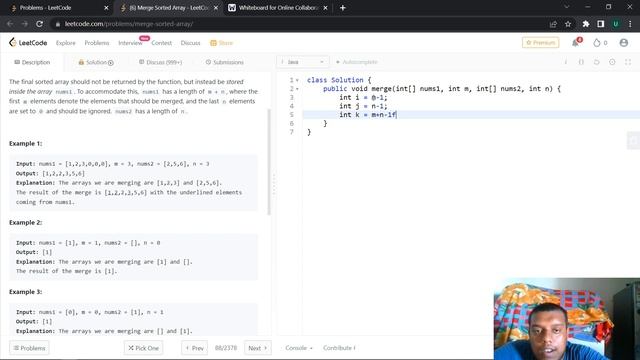Go forward in browser history
640x360 pixels.
tap(24, 24)
